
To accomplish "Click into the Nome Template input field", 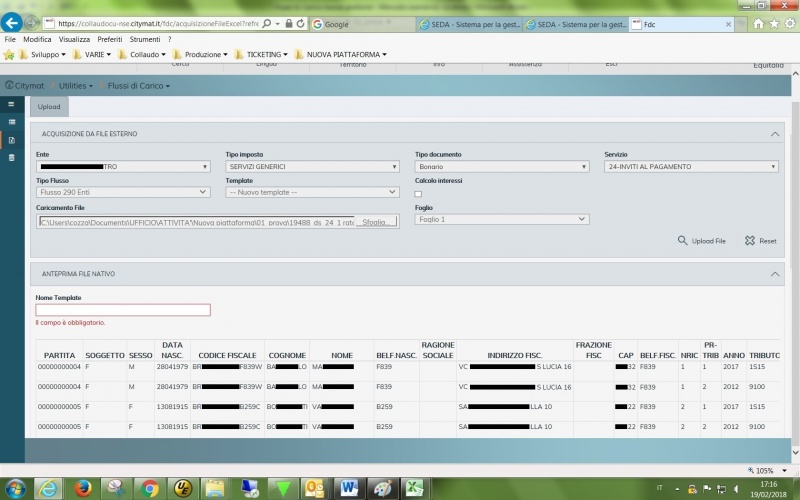I will (x=123, y=310).
